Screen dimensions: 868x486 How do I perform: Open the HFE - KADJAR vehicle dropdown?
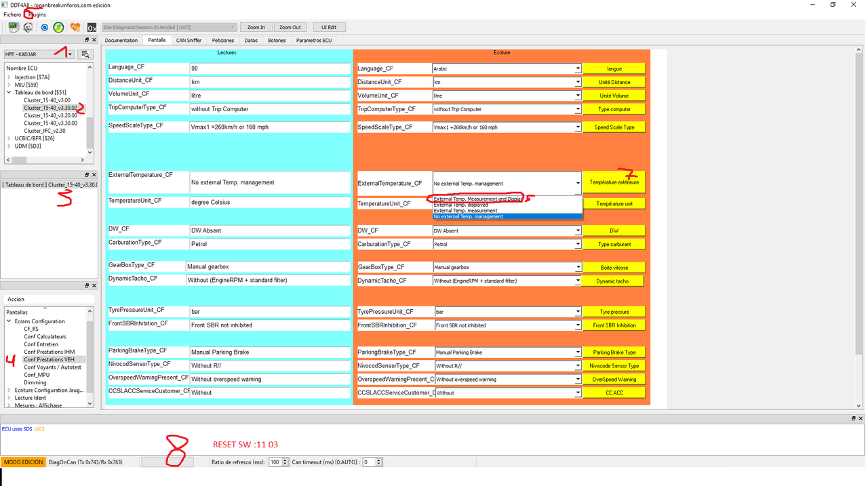point(39,54)
